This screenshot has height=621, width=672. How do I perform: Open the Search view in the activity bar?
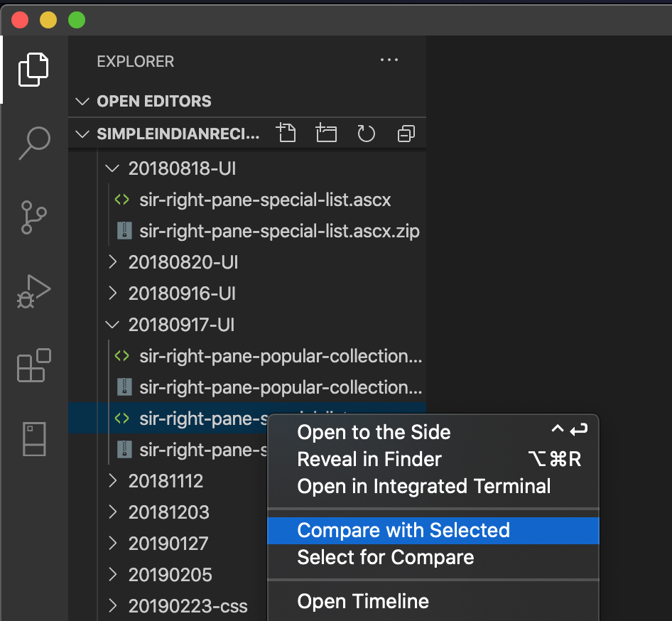[x=33, y=144]
